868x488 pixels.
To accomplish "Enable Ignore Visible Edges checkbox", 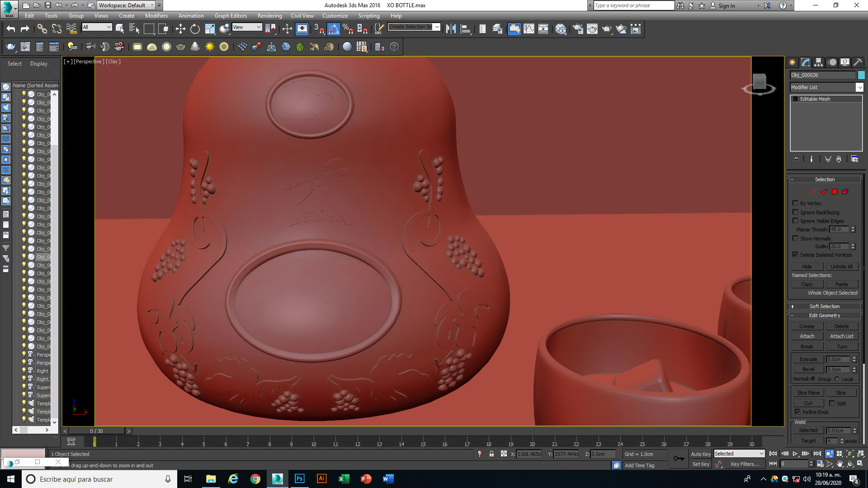I will click(796, 221).
